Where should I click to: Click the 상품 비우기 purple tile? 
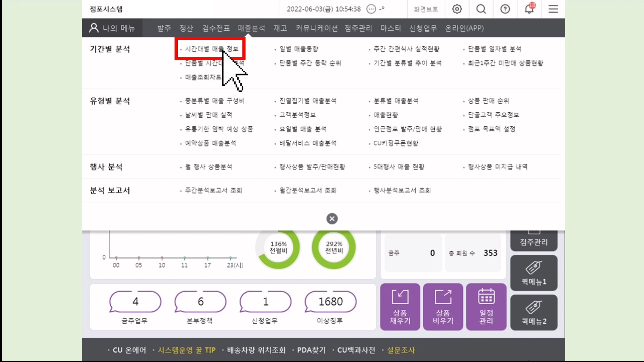click(x=443, y=307)
